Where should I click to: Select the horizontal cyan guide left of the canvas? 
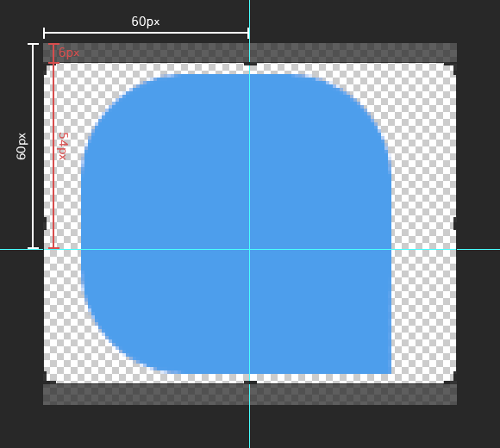[x=21, y=249]
